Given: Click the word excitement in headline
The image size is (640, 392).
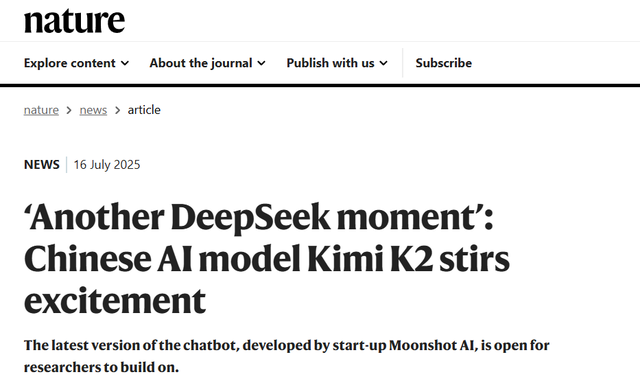Looking at the screenshot, I should (115, 301).
